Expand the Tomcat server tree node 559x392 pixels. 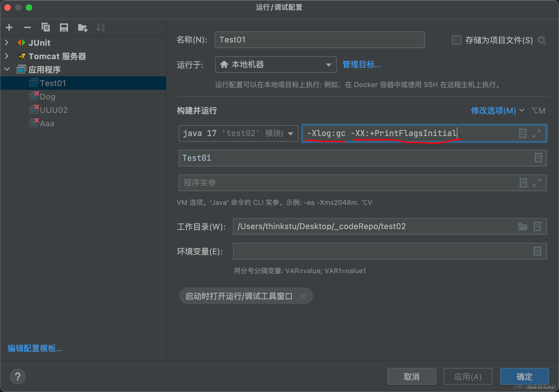click(7, 56)
